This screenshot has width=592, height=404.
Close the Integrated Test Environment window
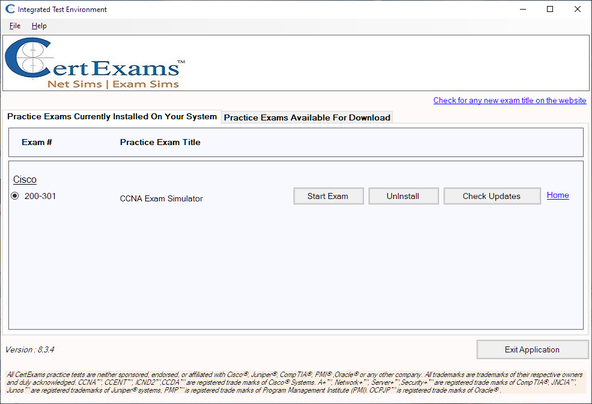pyautogui.click(x=577, y=9)
